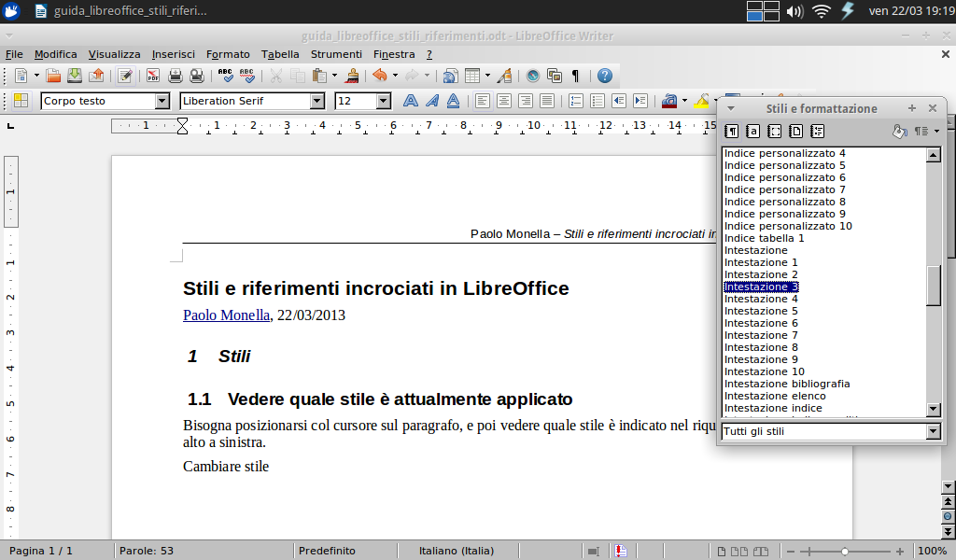This screenshot has height=560, width=956.
Task: Click the zoom out minus button
Action: click(x=791, y=551)
